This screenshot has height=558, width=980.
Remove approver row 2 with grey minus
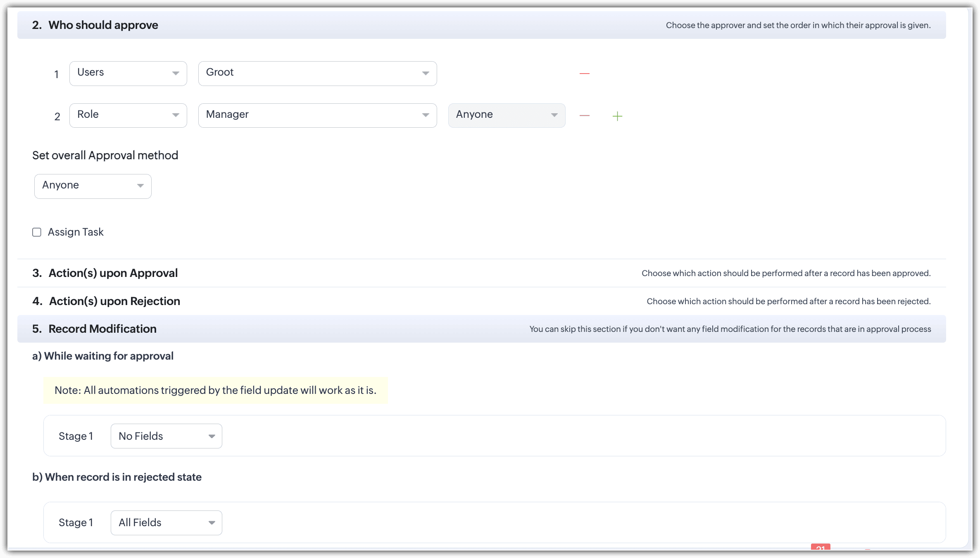click(x=584, y=116)
